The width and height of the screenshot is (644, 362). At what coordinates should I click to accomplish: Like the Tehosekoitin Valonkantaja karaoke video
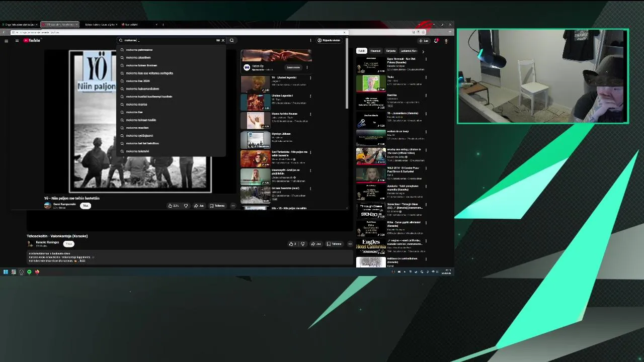(x=293, y=244)
